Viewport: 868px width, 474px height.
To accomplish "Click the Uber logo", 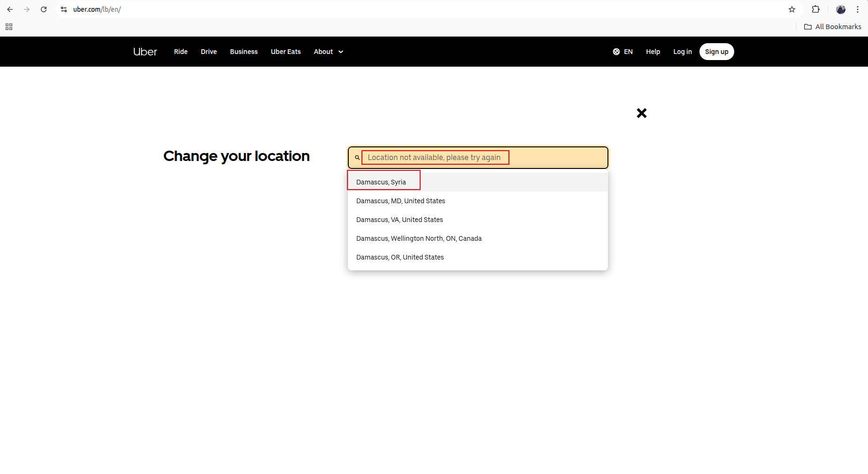I will 145,52.
